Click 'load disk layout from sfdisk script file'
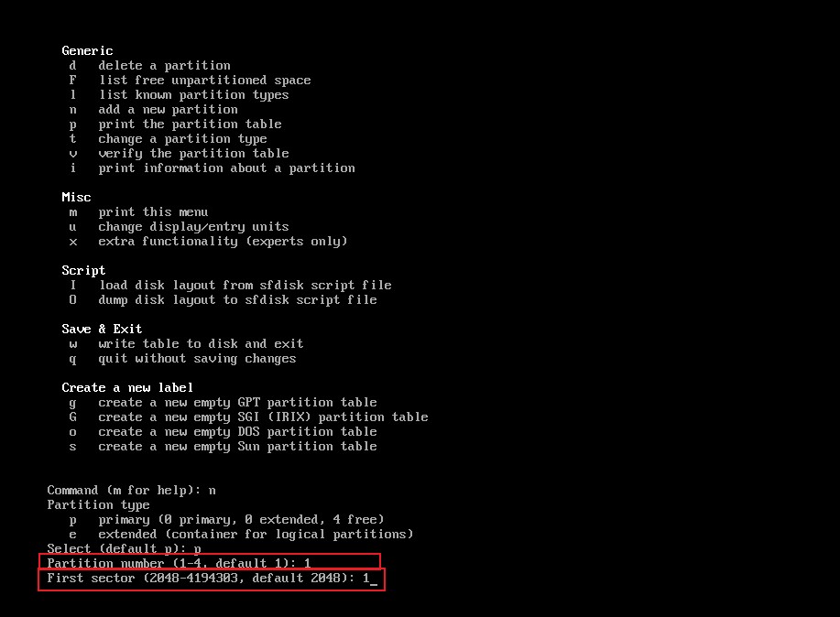Viewport: 840px width, 617px height. 245,286
